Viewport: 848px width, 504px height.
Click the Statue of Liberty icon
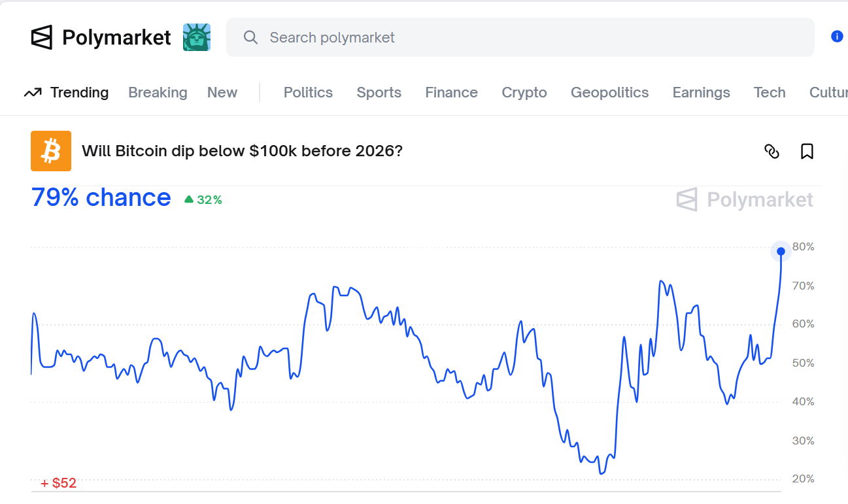click(196, 37)
